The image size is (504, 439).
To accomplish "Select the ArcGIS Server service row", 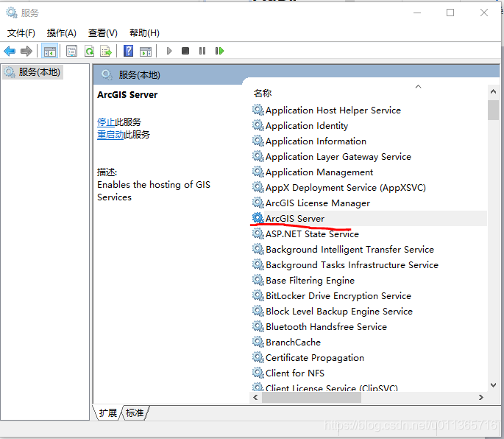I will tap(369, 219).
